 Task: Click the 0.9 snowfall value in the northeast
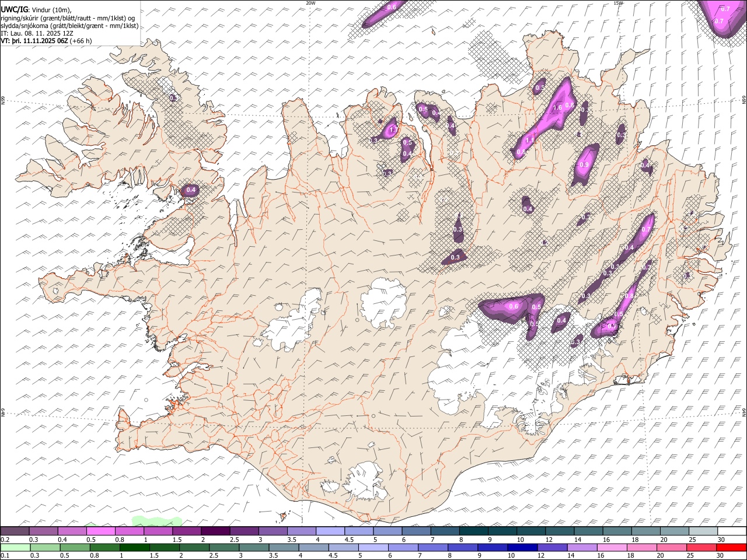[584, 165]
